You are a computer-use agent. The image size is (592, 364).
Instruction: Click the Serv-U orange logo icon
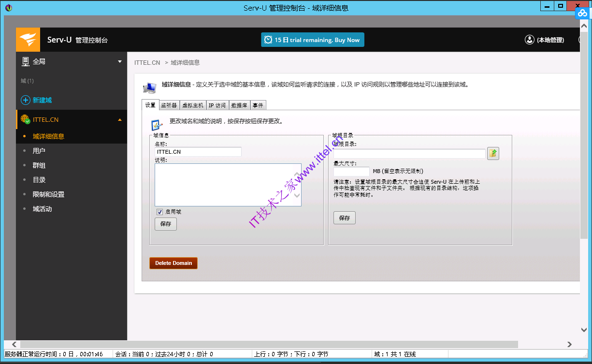click(28, 40)
